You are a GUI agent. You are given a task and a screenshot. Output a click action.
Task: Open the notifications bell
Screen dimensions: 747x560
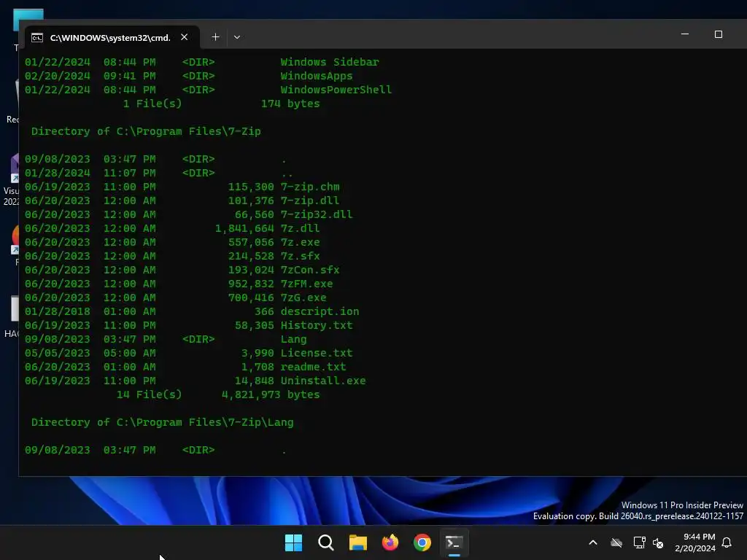click(727, 542)
